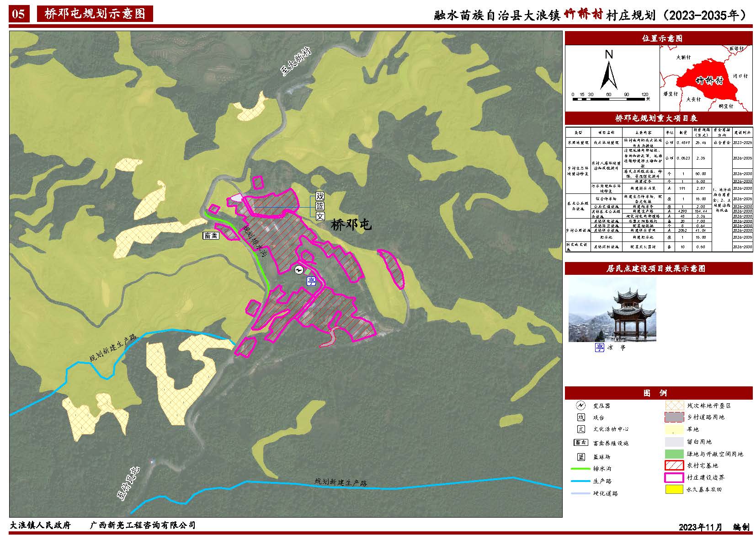756x535 pixels.
Task: Click the 变压器 transformer icon in the legend
Action: click(580, 406)
